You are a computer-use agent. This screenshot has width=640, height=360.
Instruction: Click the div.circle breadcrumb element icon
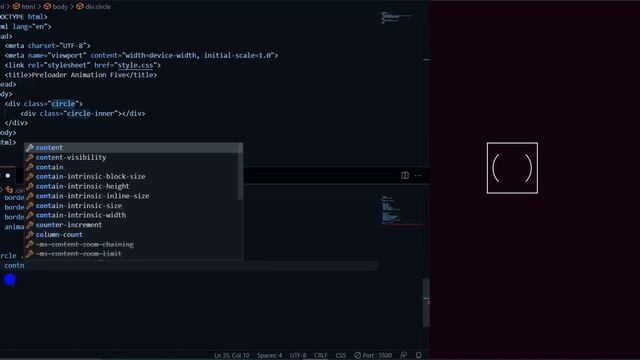click(80, 7)
